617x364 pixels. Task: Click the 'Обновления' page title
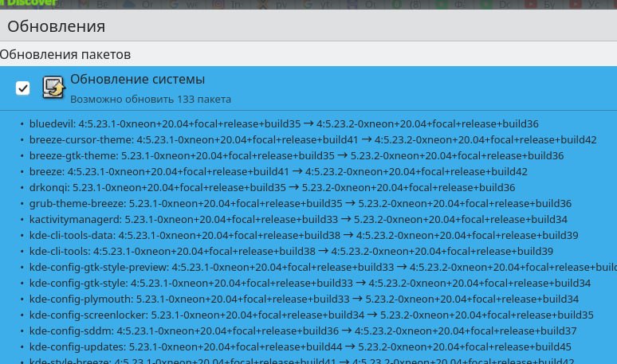[x=57, y=27]
